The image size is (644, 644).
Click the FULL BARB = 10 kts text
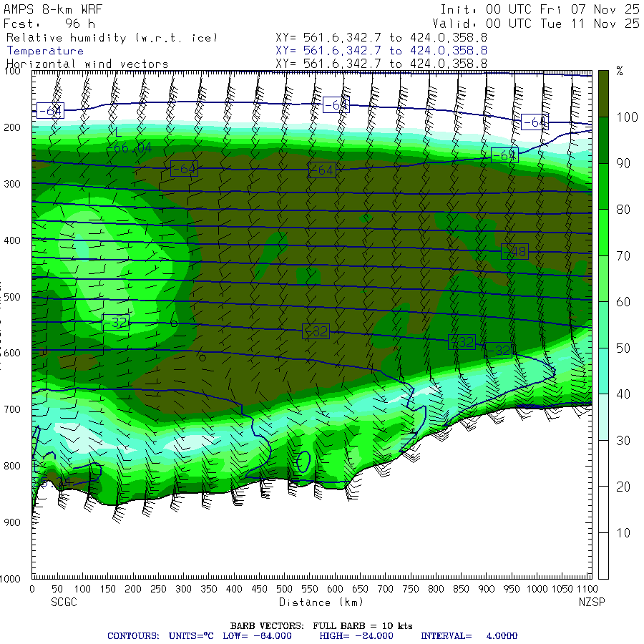tap(363, 626)
